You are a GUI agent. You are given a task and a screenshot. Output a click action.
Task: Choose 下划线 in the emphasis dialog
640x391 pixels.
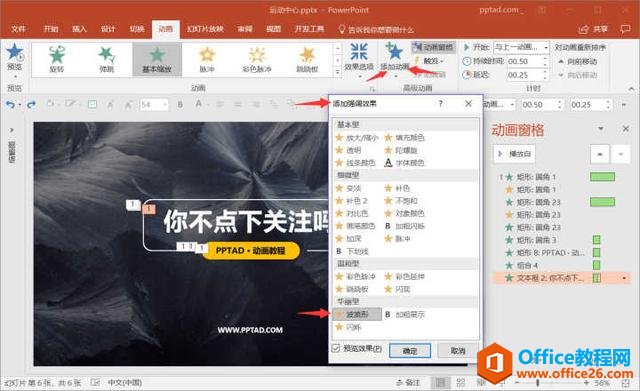353,251
